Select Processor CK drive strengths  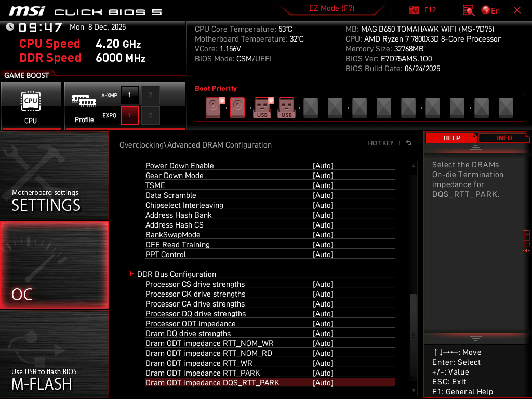click(270, 294)
